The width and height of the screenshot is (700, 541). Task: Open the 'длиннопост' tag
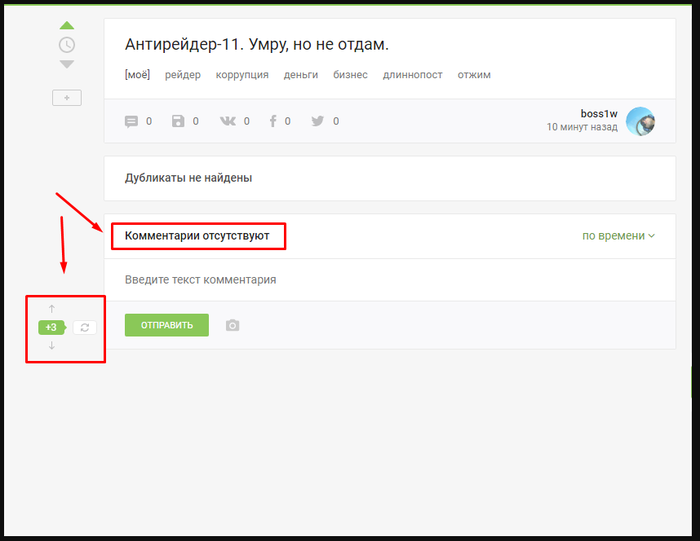tap(412, 75)
